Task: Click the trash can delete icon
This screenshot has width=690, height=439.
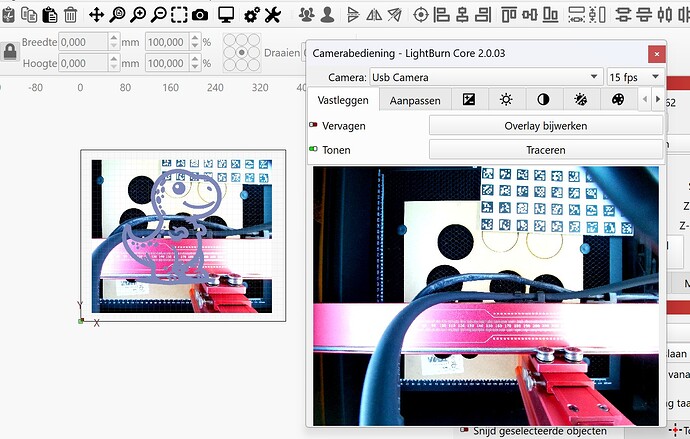Action: click(71, 15)
